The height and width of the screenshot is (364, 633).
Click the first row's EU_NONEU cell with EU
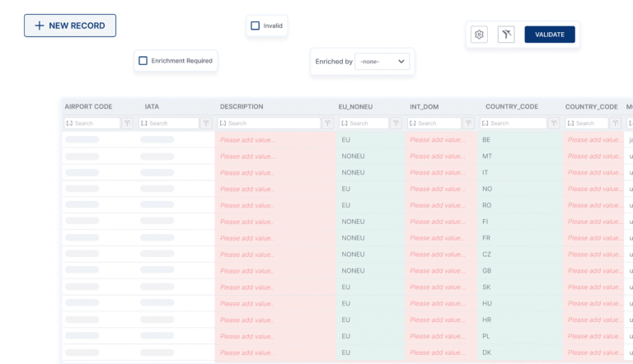tap(370, 140)
